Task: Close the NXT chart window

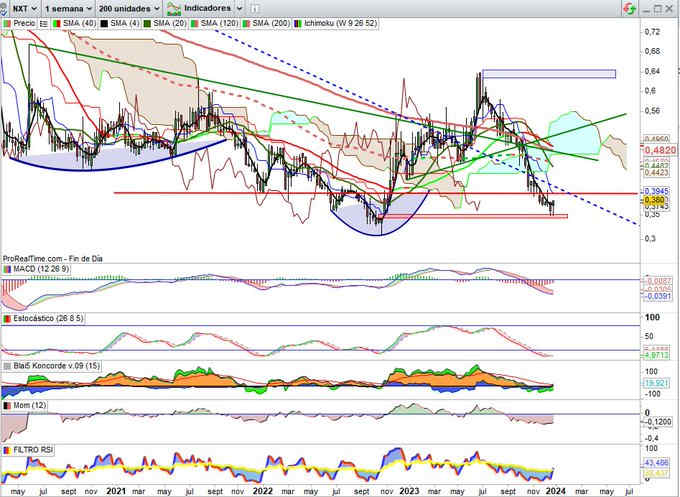Action: click(669, 9)
